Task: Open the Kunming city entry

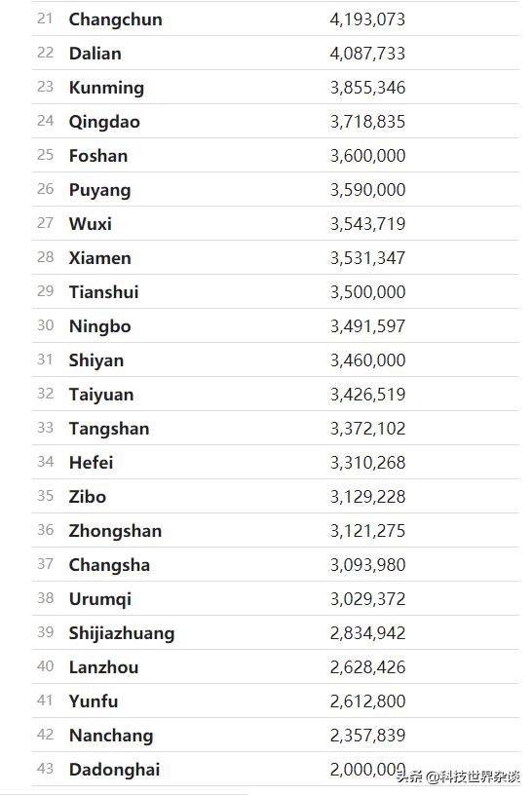Action: tap(106, 88)
